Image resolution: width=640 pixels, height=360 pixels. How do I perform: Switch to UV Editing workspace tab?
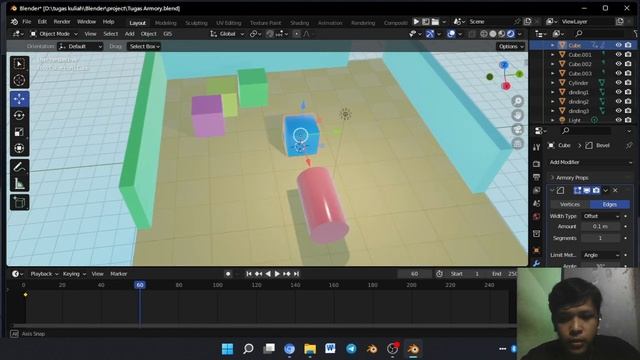(229, 23)
